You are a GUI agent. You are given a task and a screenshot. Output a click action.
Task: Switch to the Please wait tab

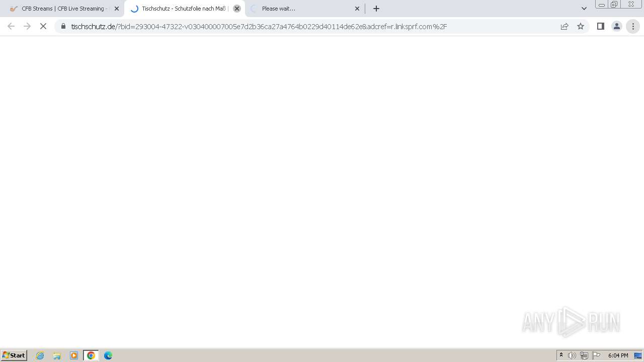pyautogui.click(x=305, y=9)
